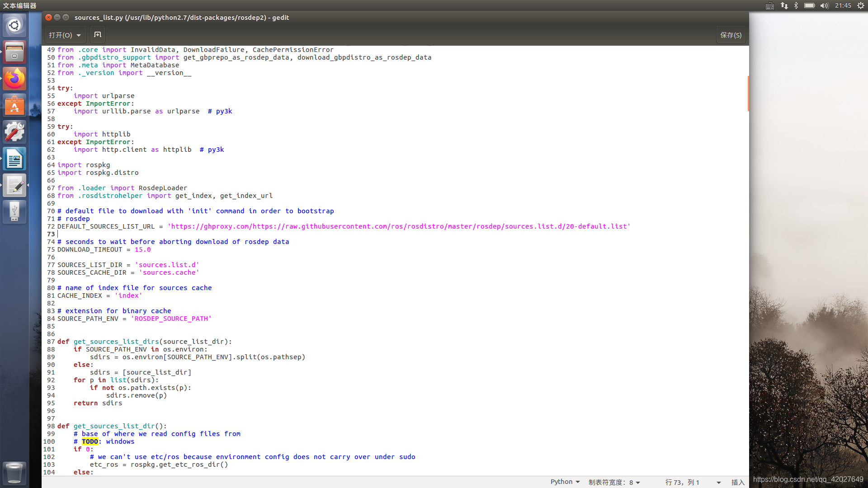Viewport: 868px width, 488px height.
Task: Expand the Python language selector
Action: 565,482
